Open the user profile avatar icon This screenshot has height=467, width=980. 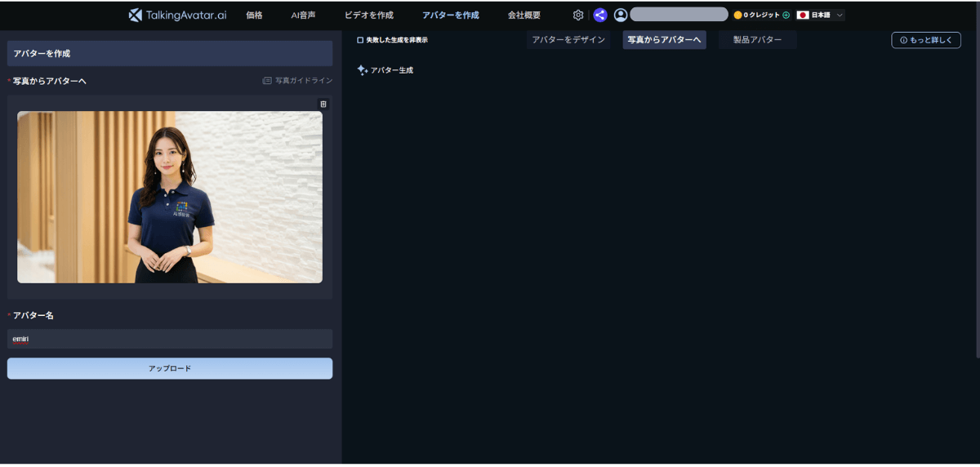click(621, 15)
